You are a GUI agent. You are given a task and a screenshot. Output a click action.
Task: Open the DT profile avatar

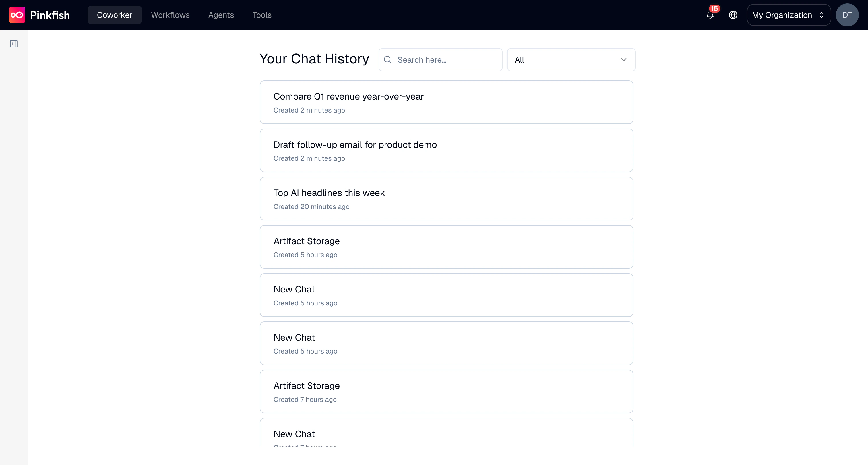click(x=847, y=15)
